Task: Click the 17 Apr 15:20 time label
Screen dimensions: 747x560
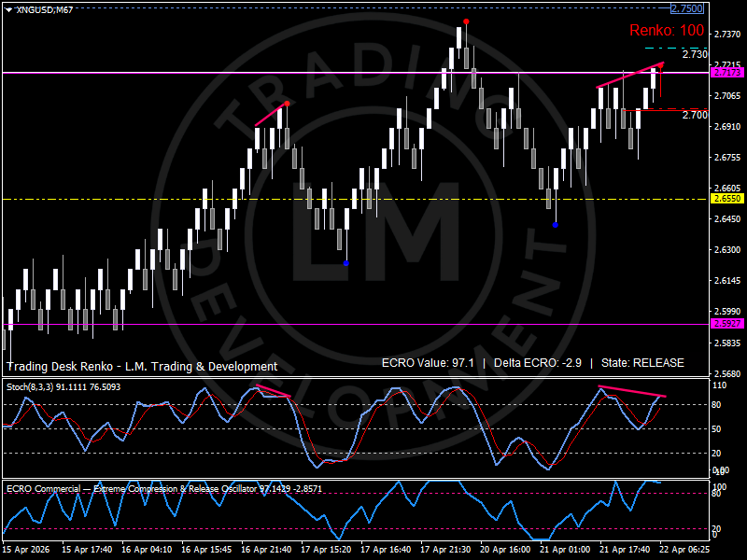Action: [326, 549]
